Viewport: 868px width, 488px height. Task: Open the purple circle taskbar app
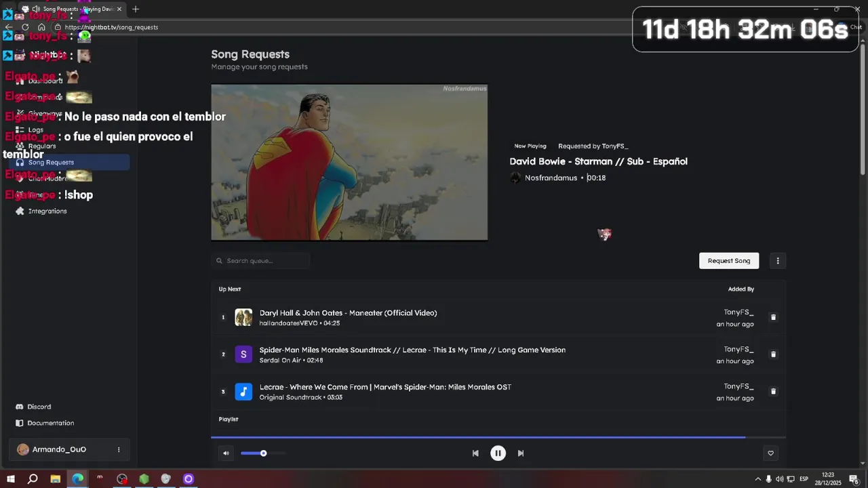pyautogui.click(x=189, y=479)
